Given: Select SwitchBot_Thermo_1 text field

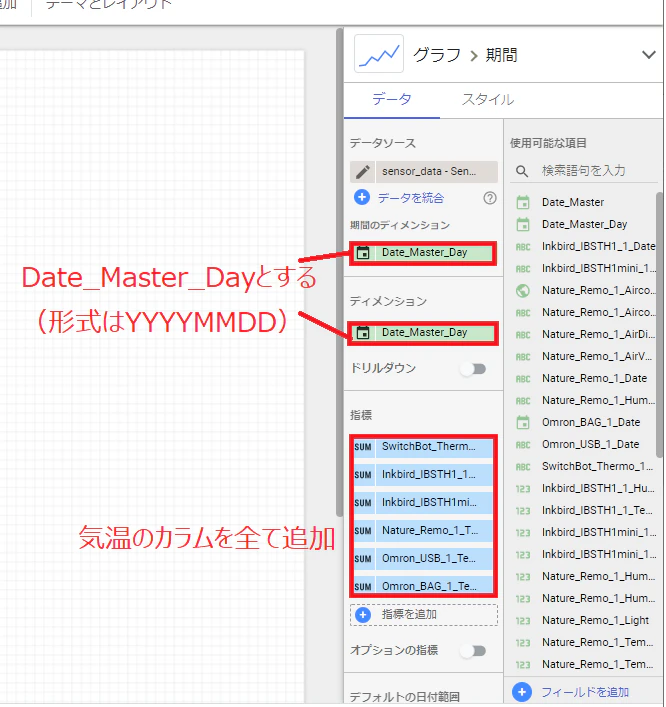Looking at the screenshot, I should pyautogui.click(x=597, y=467).
